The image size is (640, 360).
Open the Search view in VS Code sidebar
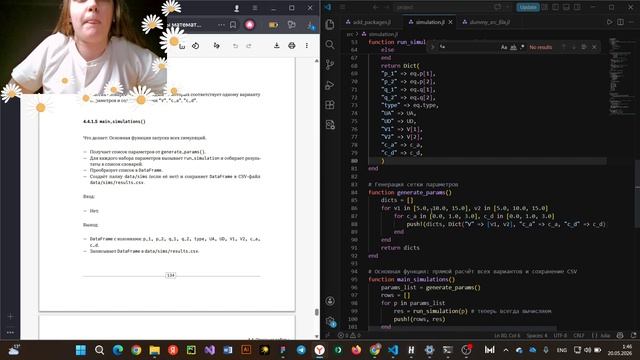[x=330, y=44]
